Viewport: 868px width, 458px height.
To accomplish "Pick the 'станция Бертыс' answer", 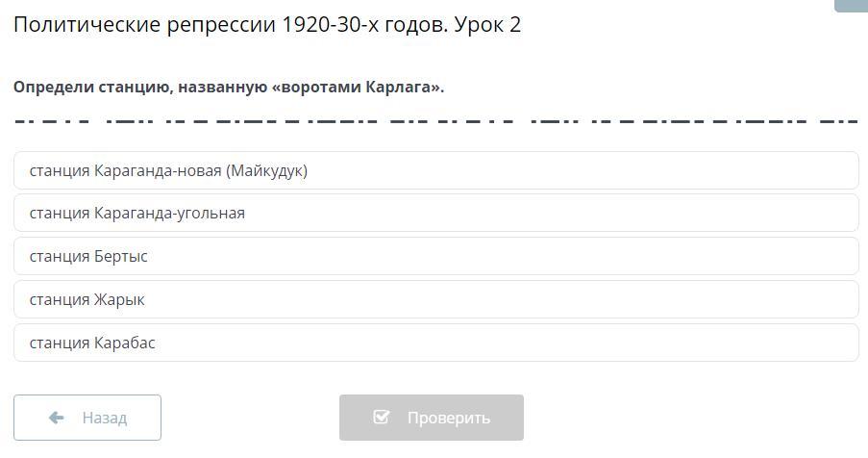I will click(88, 256).
